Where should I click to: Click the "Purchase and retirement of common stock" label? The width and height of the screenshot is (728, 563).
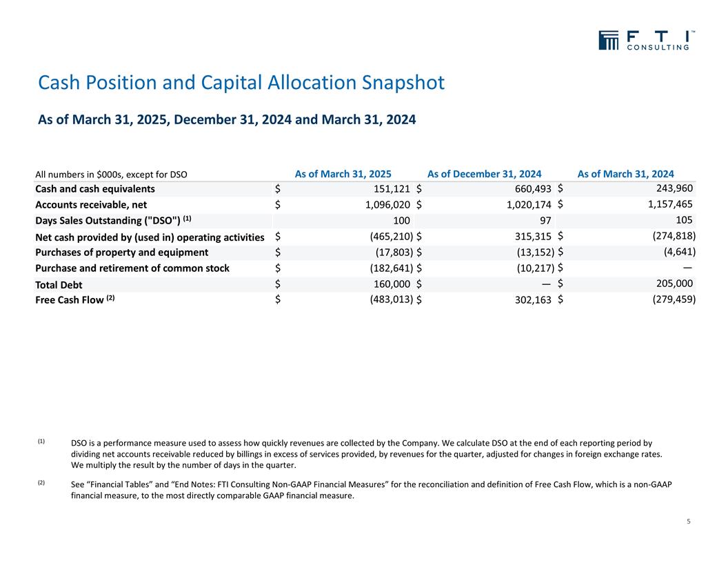pos(132,268)
